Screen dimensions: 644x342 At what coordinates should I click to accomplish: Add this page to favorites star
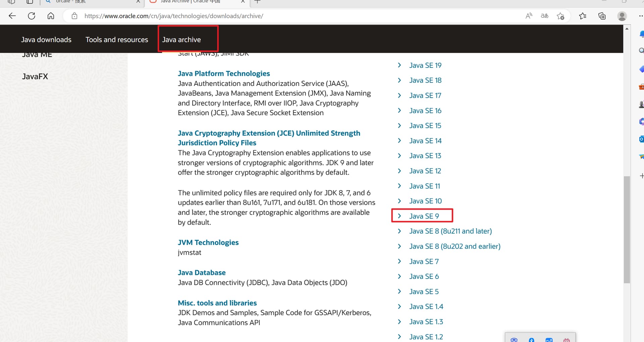(560, 16)
